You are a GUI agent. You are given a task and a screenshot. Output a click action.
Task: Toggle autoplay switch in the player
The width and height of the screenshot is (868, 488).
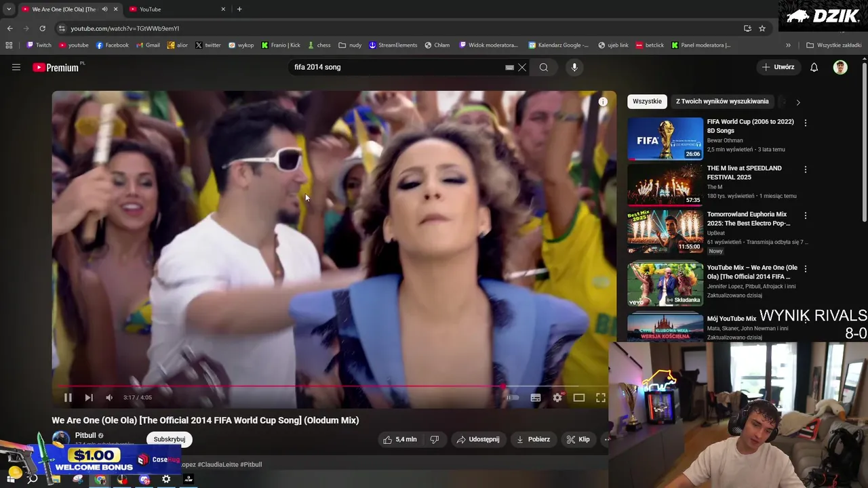click(x=512, y=398)
